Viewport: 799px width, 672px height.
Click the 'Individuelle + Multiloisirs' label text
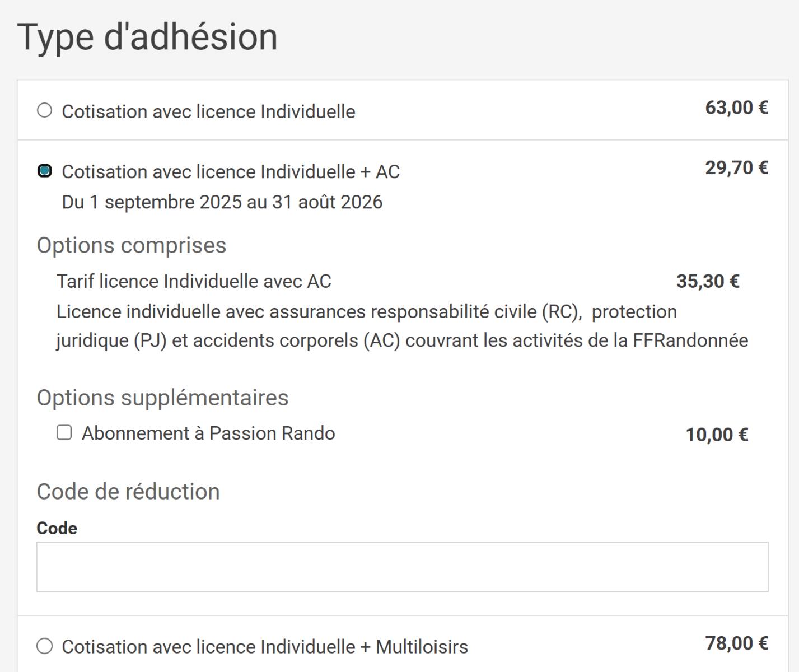coord(265,647)
